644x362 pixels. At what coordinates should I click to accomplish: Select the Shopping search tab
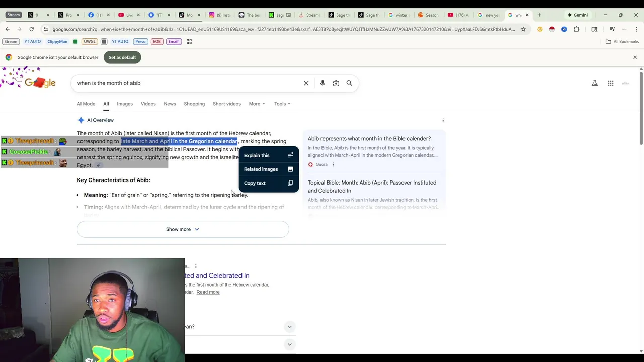[x=194, y=104]
